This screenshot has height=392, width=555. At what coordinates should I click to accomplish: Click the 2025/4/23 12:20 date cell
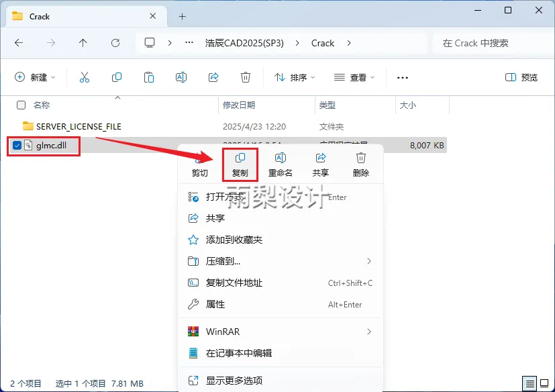254,126
